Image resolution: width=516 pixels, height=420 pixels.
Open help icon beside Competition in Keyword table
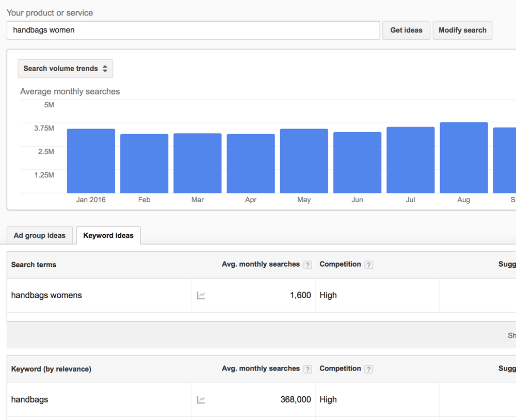(x=368, y=369)
